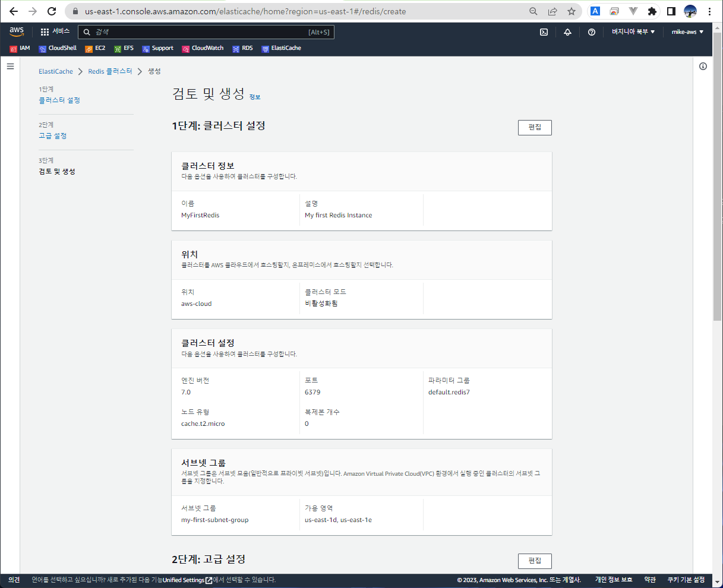
Task: Open the RDS favorite shortcut
Action: pos(242,48)
